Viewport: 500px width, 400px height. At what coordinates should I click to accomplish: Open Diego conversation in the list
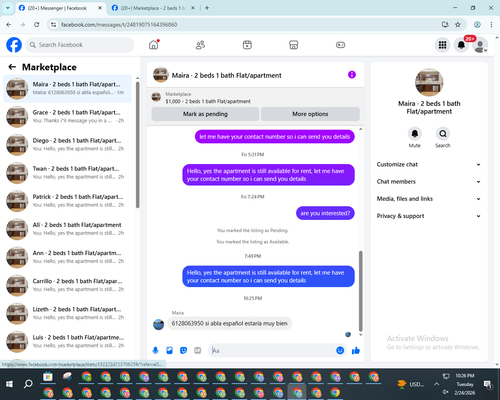[67, 145]
